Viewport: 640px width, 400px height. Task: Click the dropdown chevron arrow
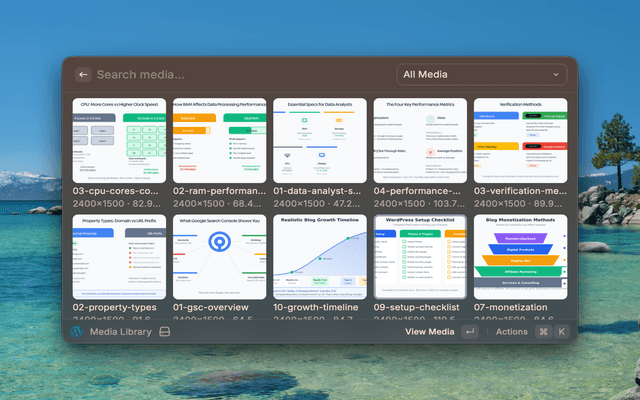[x=556, y=74]
